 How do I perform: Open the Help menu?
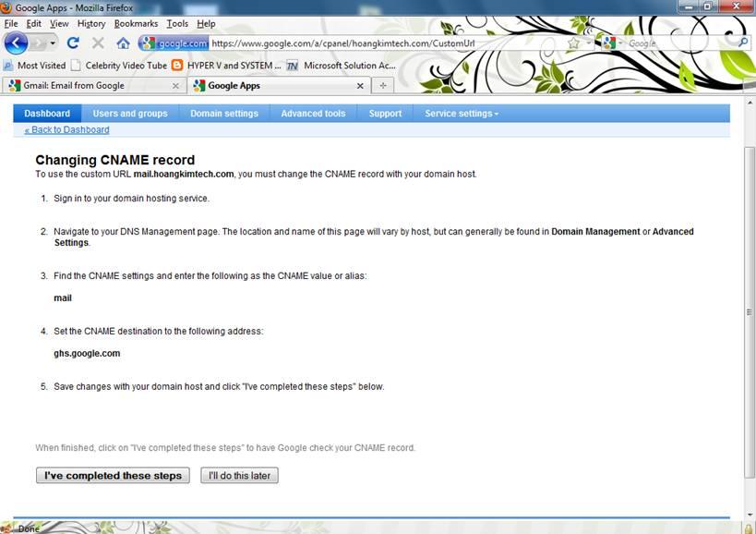click(206, 24)
